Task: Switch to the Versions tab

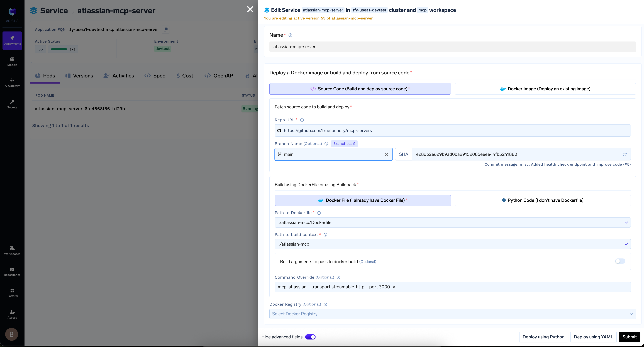Action: pos(79,76)
